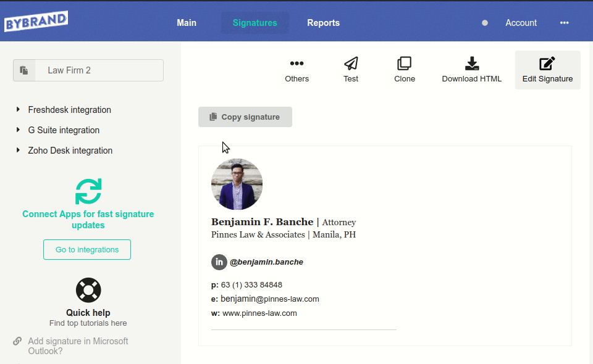This screenshot has width=593, height=364.
Task: Click Find top tutorials here text
Action: pyautogui.click(x=88, y=323)
